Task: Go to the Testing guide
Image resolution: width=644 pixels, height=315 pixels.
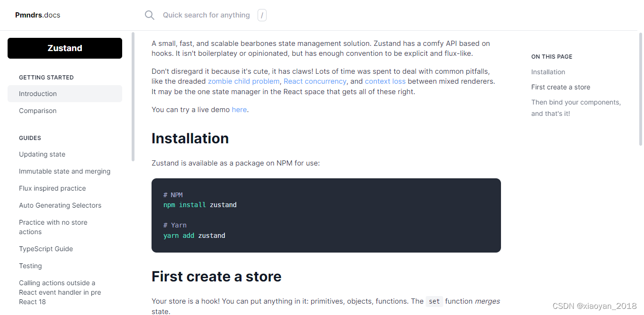Action: pos(30,266)
